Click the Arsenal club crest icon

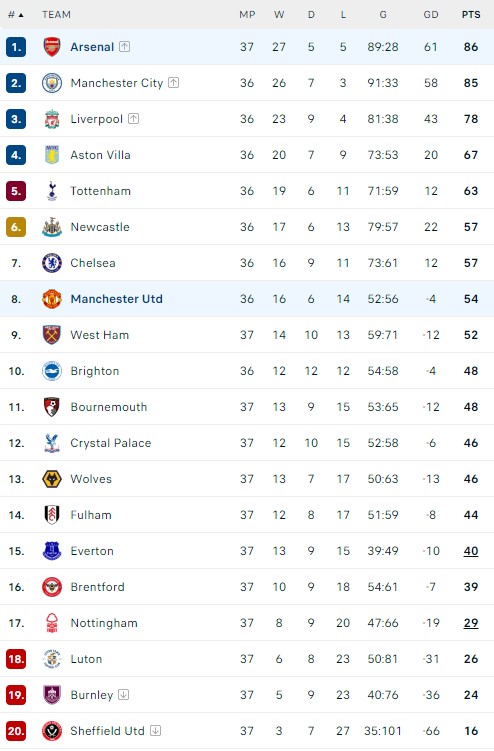(x=52, y=47)
